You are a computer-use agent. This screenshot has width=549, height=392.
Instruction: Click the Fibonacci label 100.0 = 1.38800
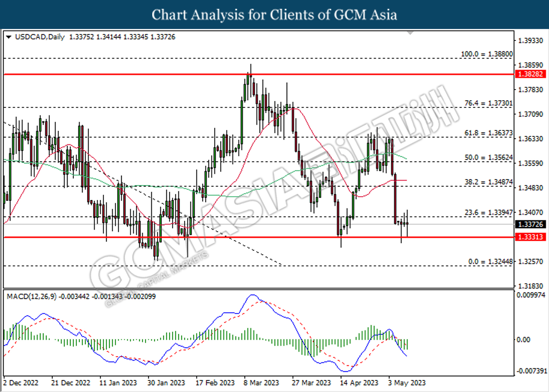tap(487, 54)
